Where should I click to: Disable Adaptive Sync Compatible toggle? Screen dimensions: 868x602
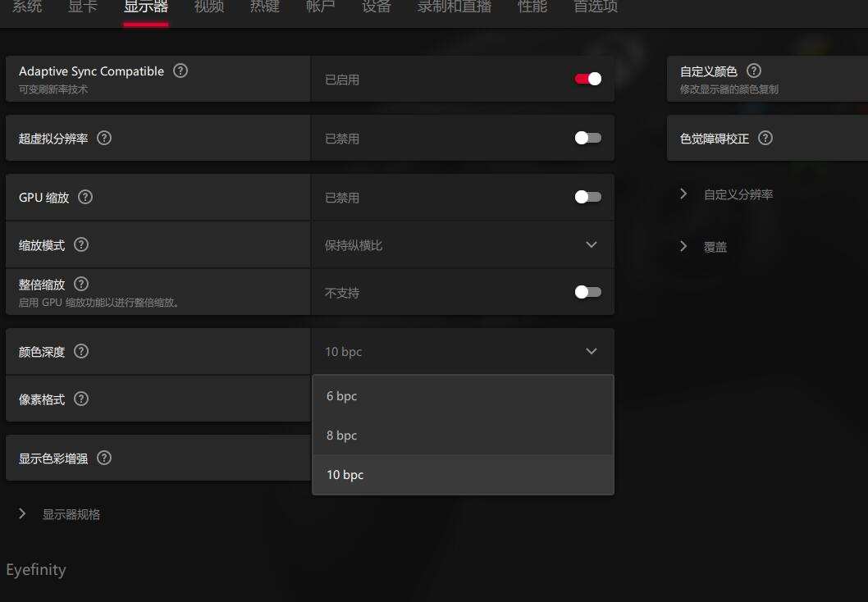pyautogui.click(x=588, y=78)
